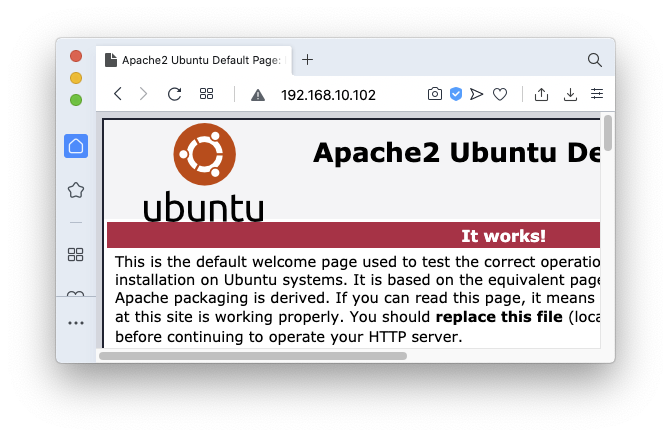
Task: Open the send-to-Flow arrow icon
Action: 477,94
